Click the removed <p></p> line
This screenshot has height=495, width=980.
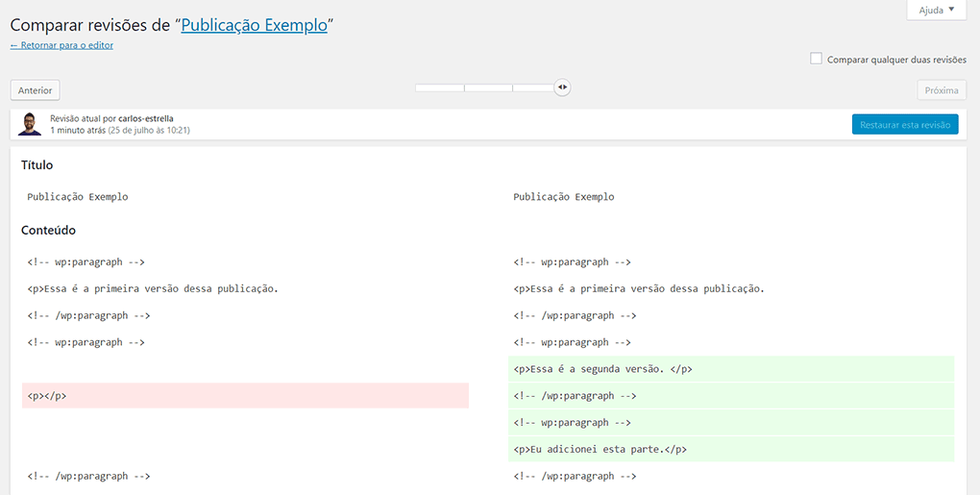pyautogui.click(x=245, y=396)
